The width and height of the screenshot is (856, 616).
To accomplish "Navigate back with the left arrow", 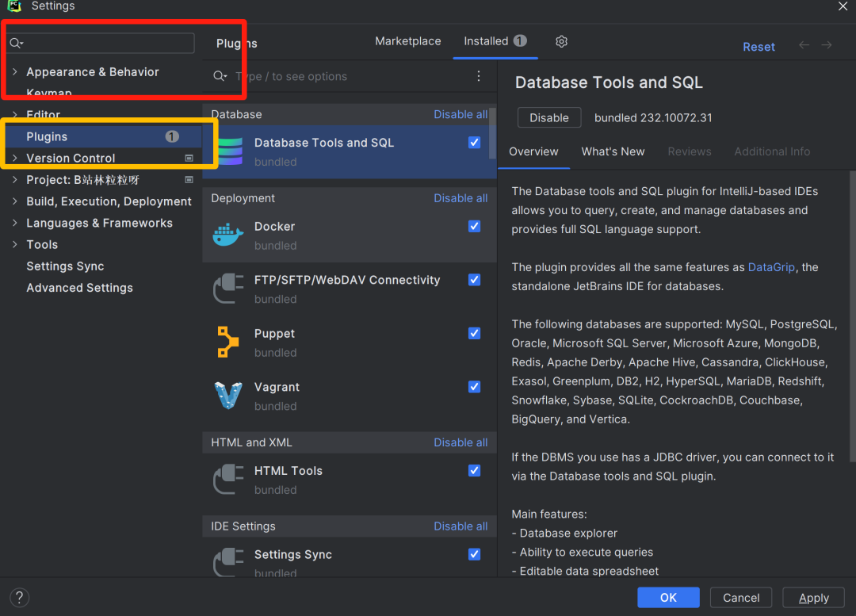I will click(x=804, y=45).
